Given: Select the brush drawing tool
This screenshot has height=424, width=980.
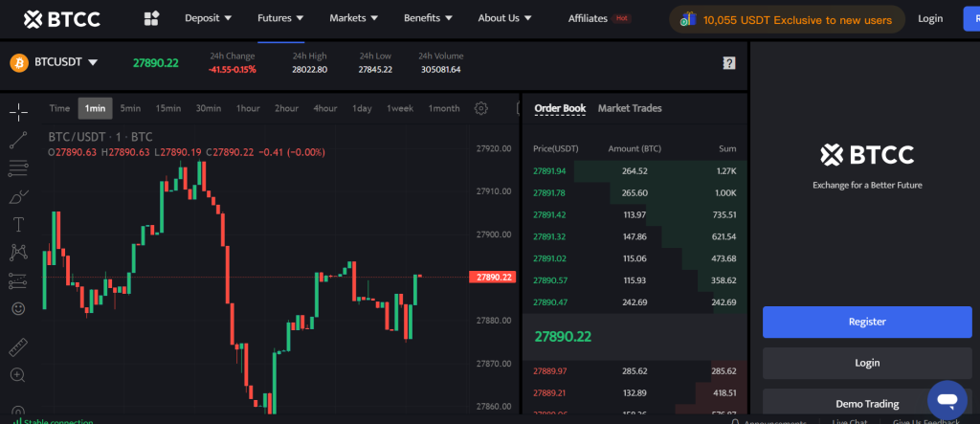Looking at the screenshot, I should (x=19, y=196).
